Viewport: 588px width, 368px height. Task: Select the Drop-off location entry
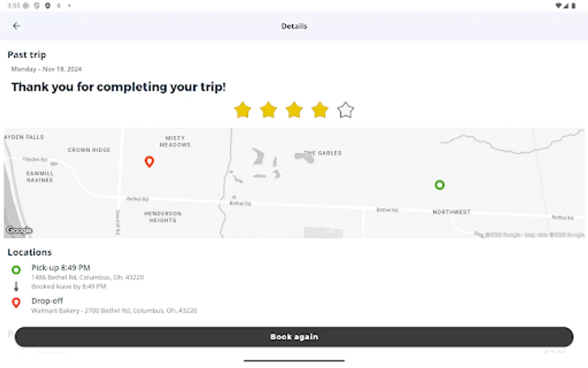pos(47,301)
